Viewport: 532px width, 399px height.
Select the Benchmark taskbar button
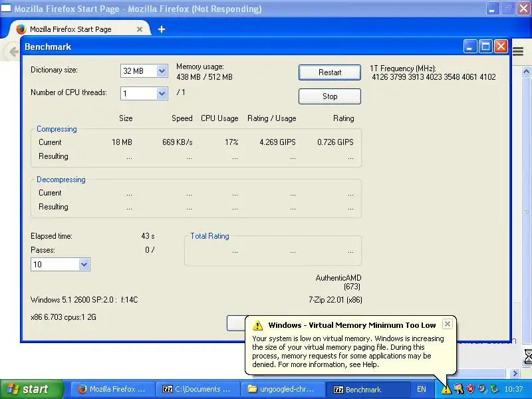coord(368,389)
